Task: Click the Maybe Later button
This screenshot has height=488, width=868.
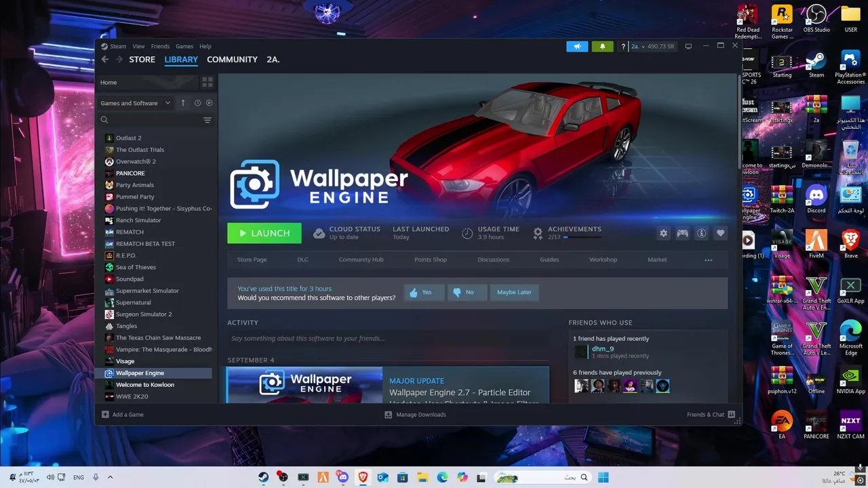Action: [514, 292]
